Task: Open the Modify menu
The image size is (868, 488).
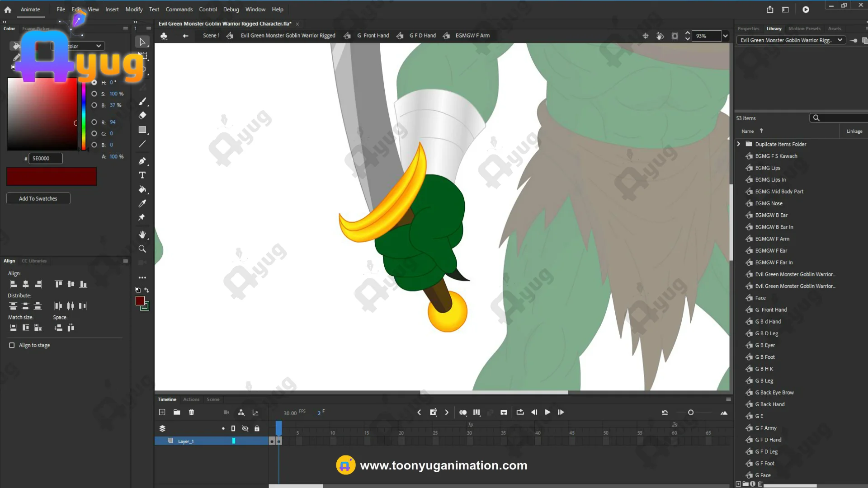Action: [x=134, y=9]
